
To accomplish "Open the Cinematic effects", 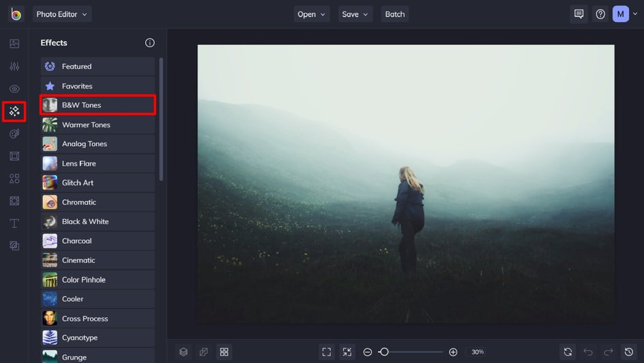I will point(98,261).
